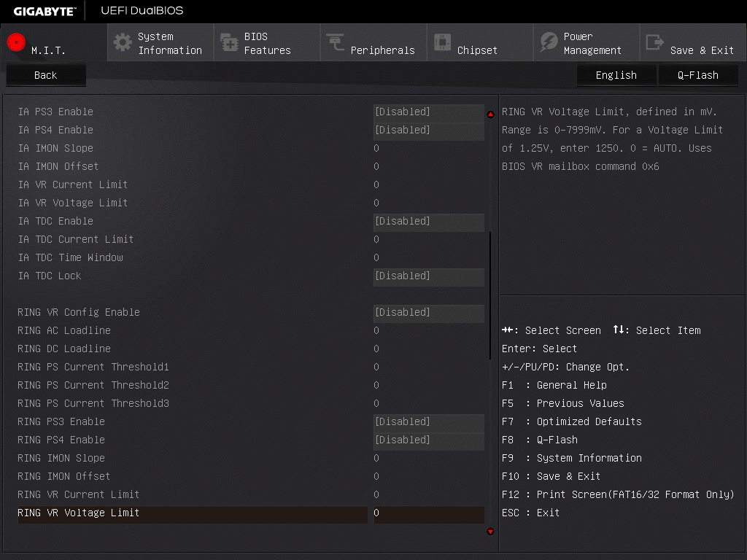
Task: Select the highlighted RING VR Voltage Limit label
Action: click(x=79, y=513)
